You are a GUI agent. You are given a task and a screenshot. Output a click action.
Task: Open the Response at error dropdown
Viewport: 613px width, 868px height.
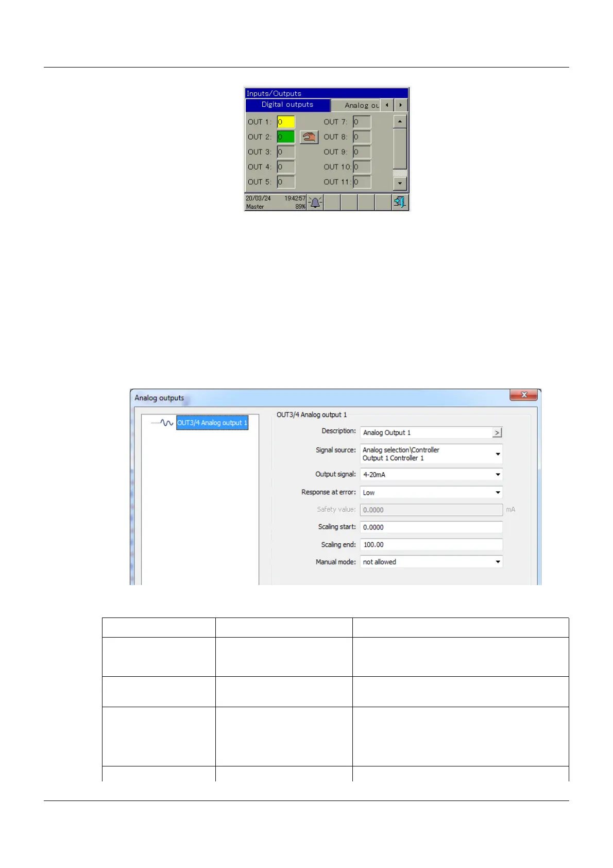[x=431, y=493]
